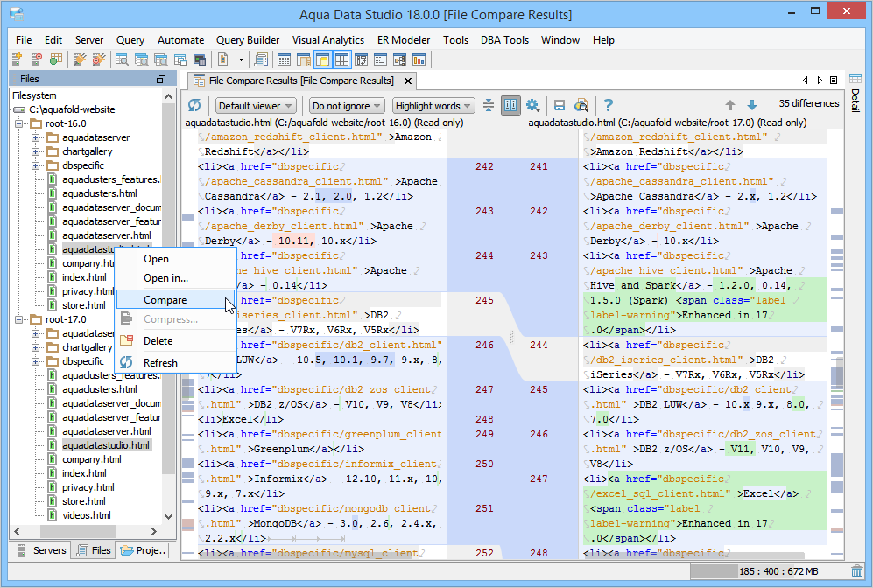Switch to the Servers bottom tab
The width and height of the screenshot is (873, 588).
42,550
